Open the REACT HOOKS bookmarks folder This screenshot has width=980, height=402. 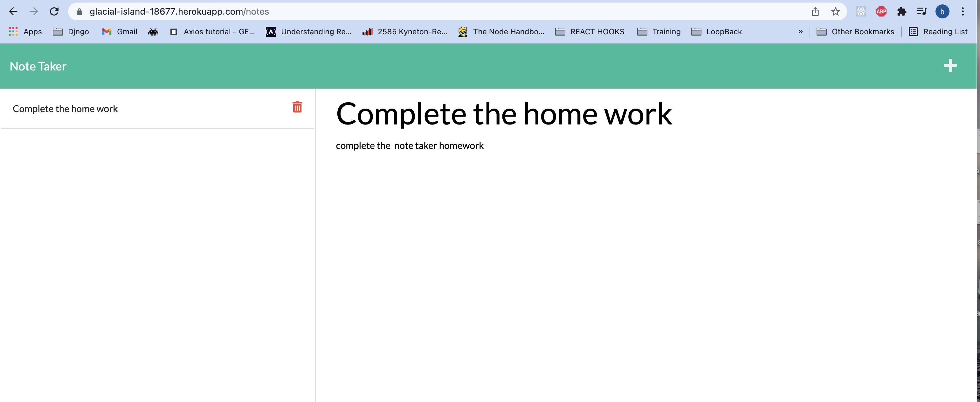point(589,31)
